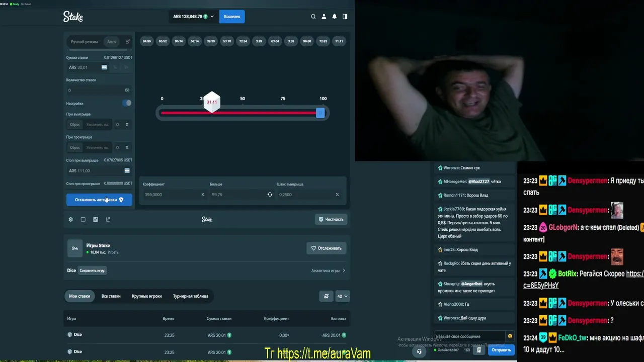The image size is (644, 362).
Task: Click the Остановить автоставки button
Action: pyautogui.click(x=99, y=200)
